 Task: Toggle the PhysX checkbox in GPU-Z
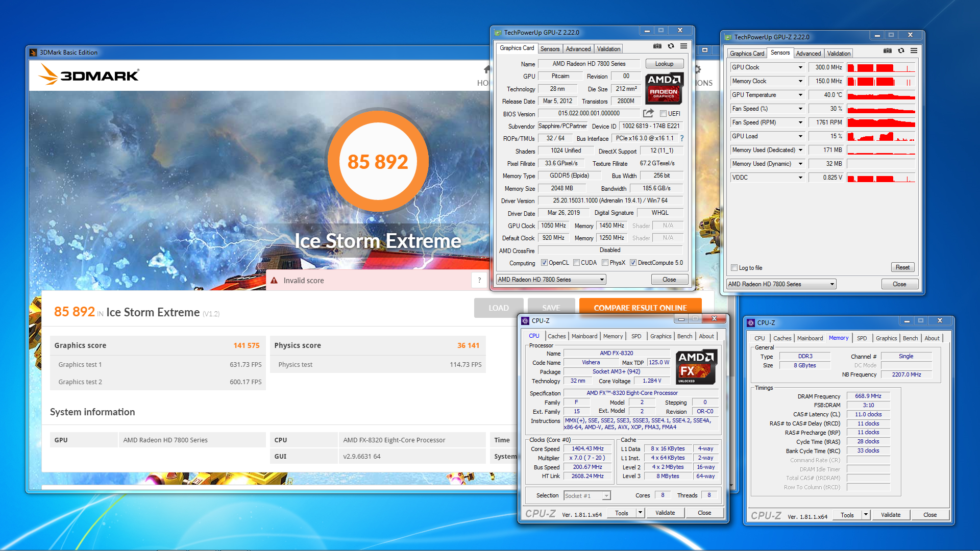coord(605,263)
